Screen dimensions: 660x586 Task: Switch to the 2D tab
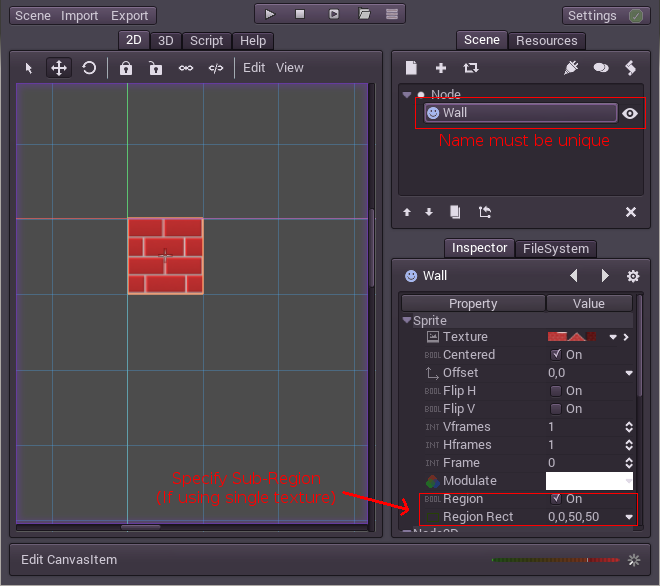[133, 40]
